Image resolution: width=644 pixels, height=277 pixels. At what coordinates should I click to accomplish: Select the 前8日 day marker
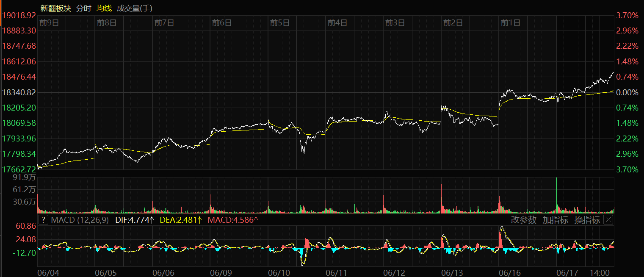106,23
